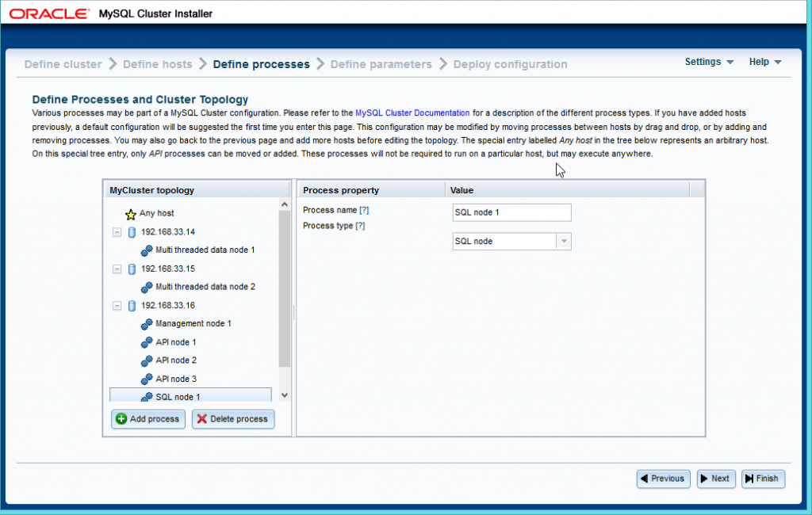The image size is (812, 515).
Task: Select the API node 2 process icon
Action: click(x=146, y=360)
